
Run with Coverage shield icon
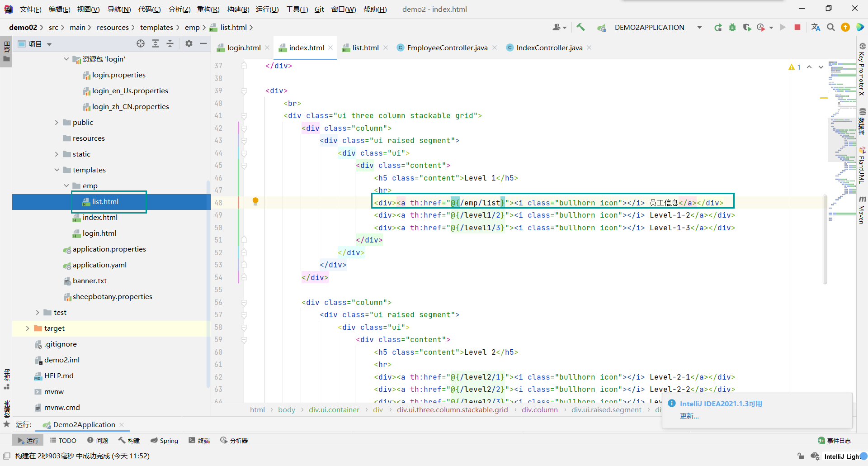(x=747, y=28)
